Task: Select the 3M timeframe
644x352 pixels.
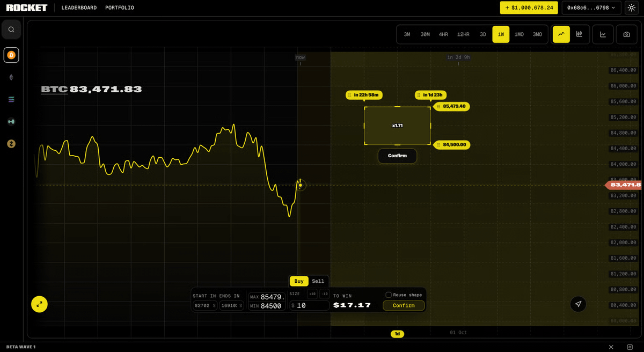Action: 407,34
